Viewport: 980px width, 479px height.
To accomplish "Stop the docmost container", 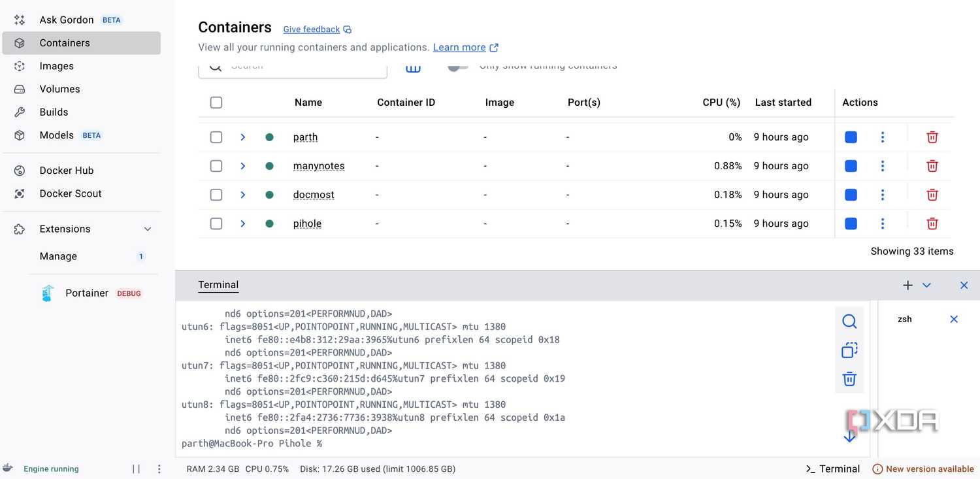I will coord(851,195).
